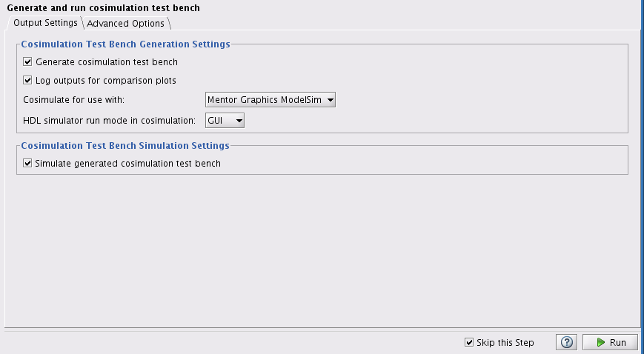
Task: Click the arrow on the ModelSim combo box
Action: coord(331,99)
